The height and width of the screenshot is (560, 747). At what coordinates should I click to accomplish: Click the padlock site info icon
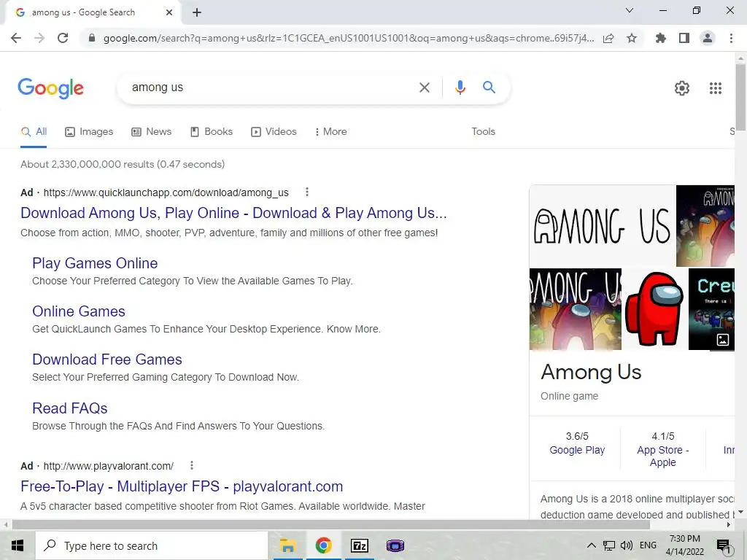point(92,38)
